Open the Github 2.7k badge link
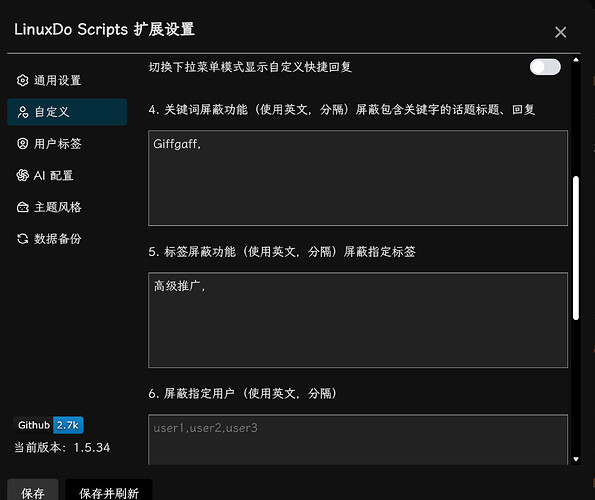595x500 pixels. pyautogui.click(x=49, y=425)
